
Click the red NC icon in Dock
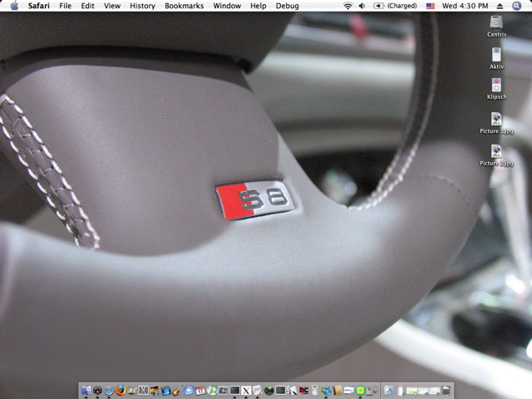tap(303, 391)
